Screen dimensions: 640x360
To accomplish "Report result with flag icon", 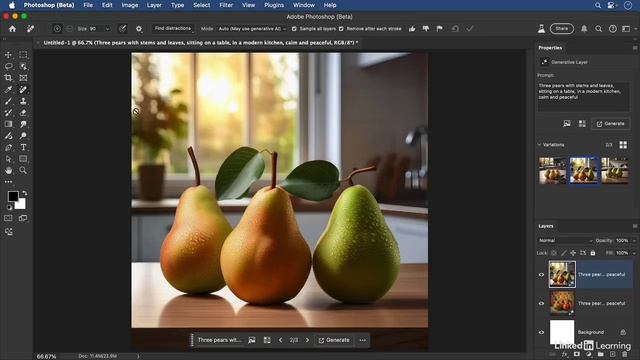I will [439, 29].
